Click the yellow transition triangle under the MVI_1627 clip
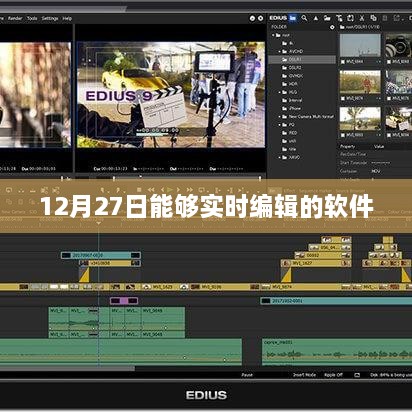Image resolution: width=412 pixels, height=412 pixels. coord(287,276)
